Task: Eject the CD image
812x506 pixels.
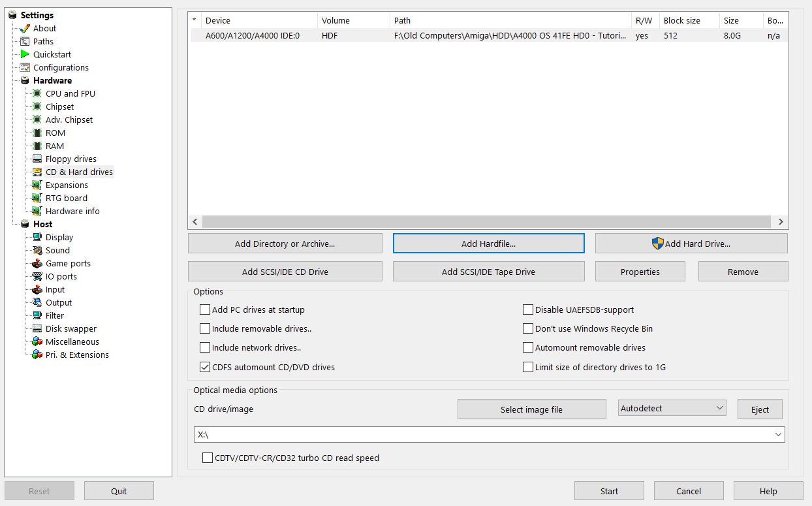Action: click(x=760, y=409)
